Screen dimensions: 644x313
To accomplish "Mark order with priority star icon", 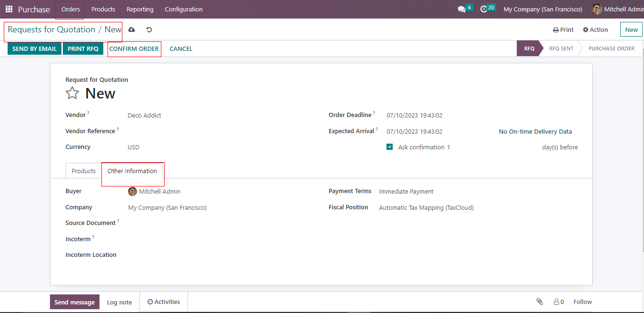I will pyautogui.click(x=72, y=93).
